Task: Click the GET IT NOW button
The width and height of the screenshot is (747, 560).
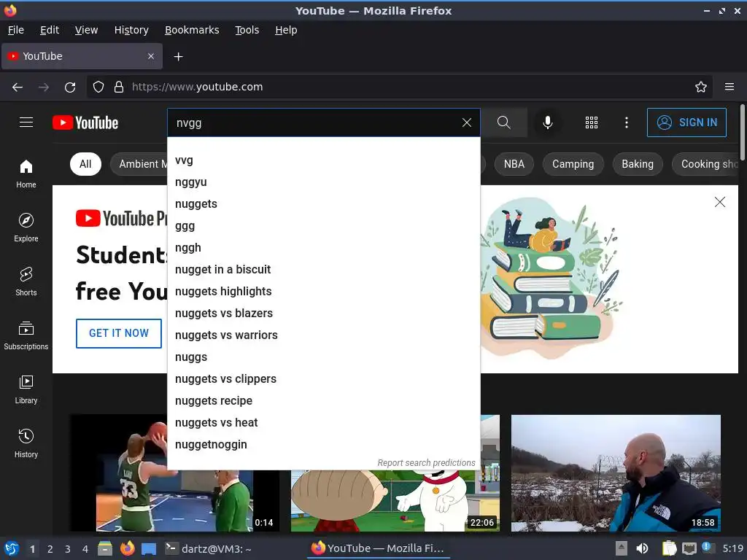Action: point(119,333)
